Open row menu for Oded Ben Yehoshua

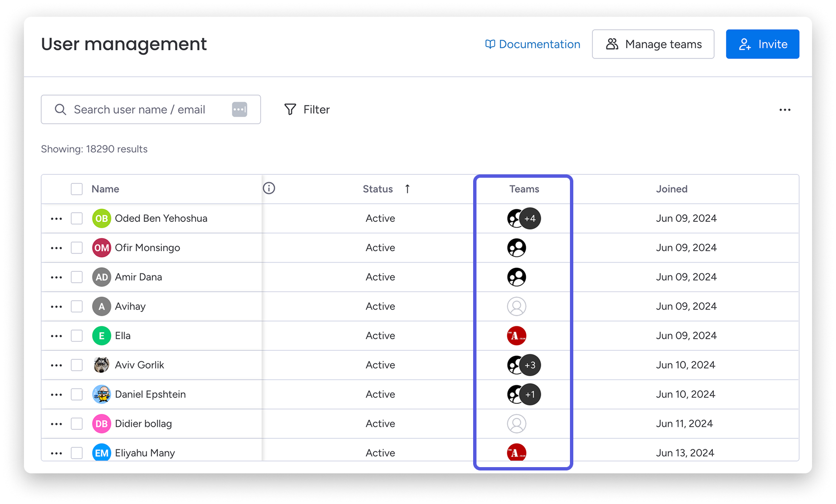57,219
